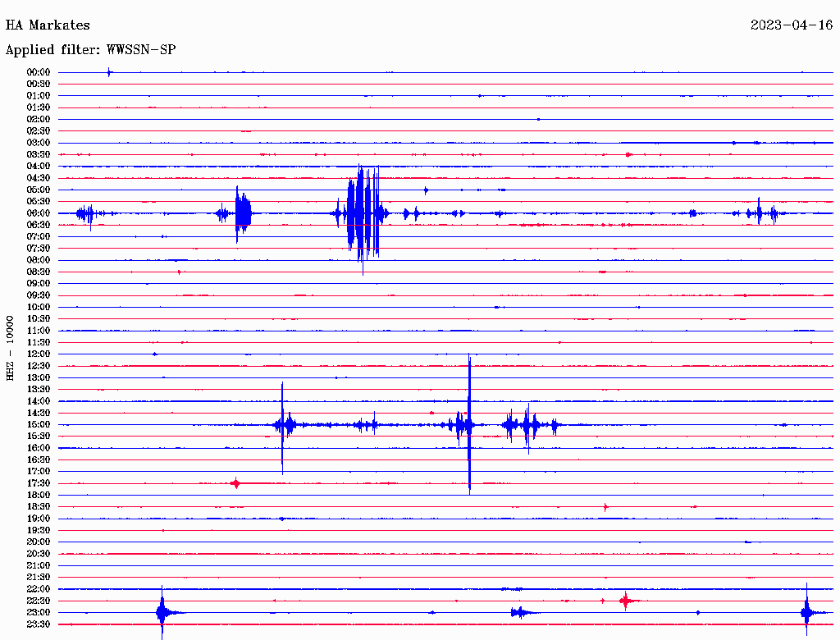Select the 18:00 time label
Screen dimensions: 840x640
pyautogui.click(x=39, y=496)
